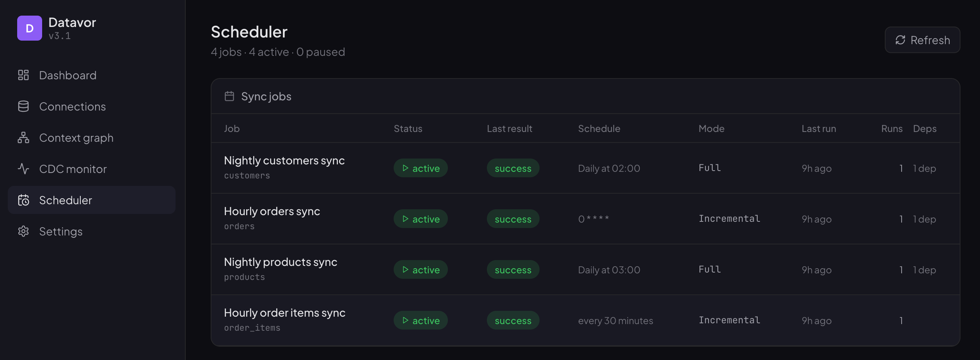The height and width of the screenshot is (360, 980).
Task: Click the Runs value 1 for Hourly order items sync
Action: [x=901, y=321]
